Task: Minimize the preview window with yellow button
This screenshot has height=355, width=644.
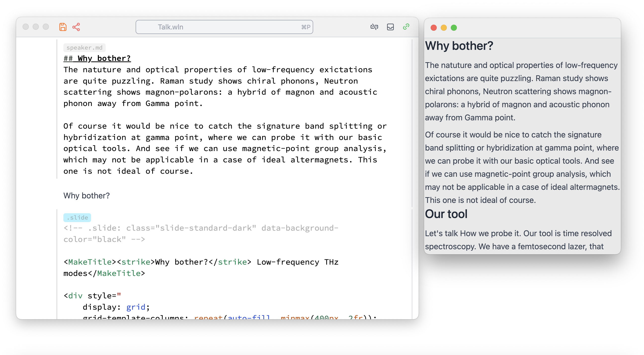Action: point(444,28)
